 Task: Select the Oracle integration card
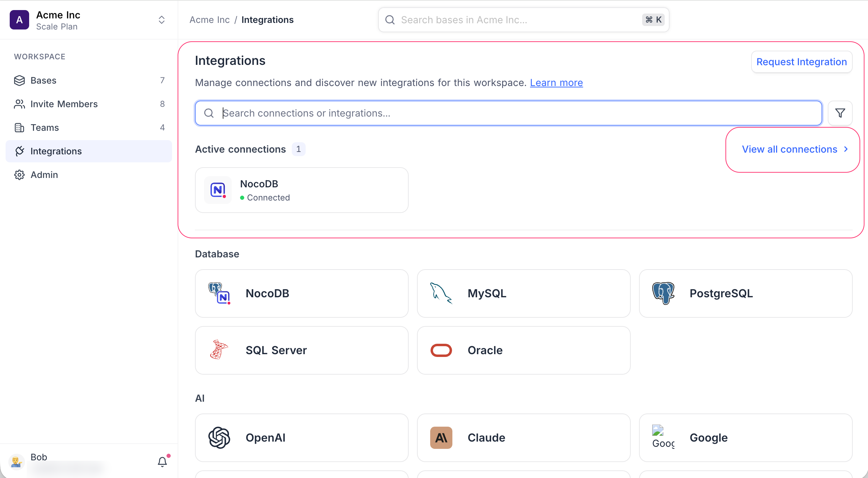(x=524, y=350)
